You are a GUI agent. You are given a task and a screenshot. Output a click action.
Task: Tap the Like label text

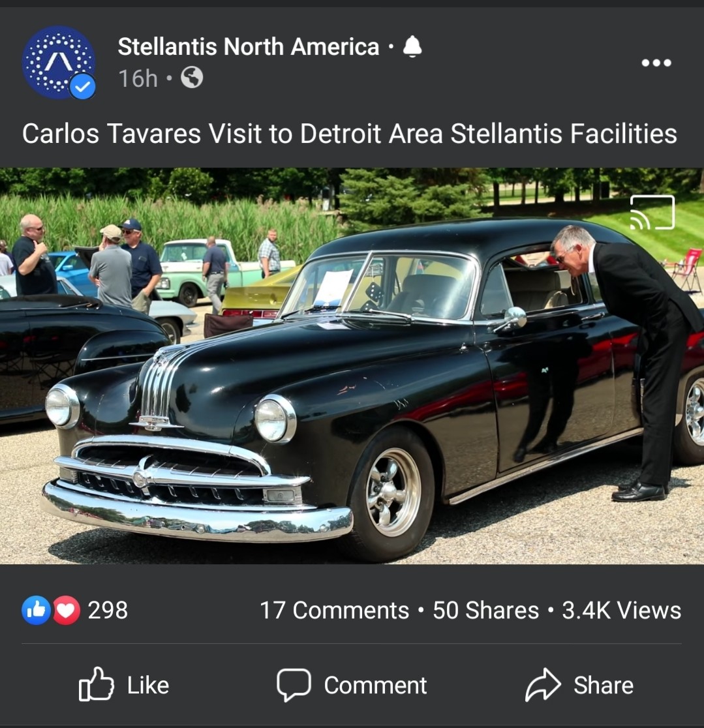(x=148, y=686)
